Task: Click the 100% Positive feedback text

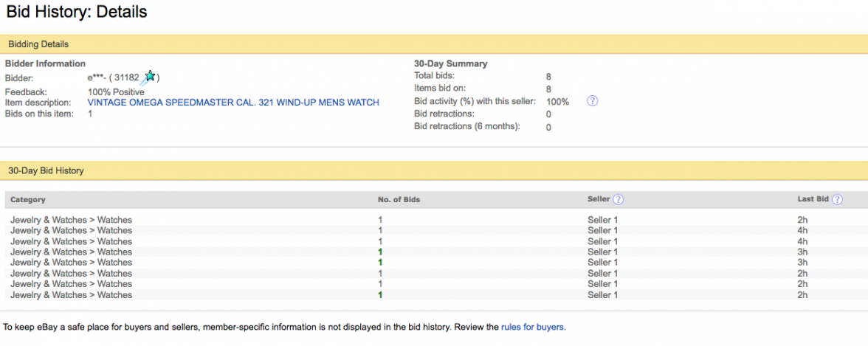Action: coord(116,91)
